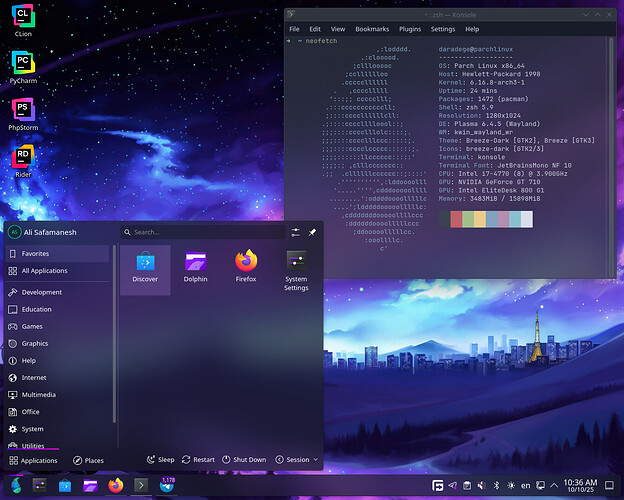Open Dolphin file manager in launcher

(195, 267)
